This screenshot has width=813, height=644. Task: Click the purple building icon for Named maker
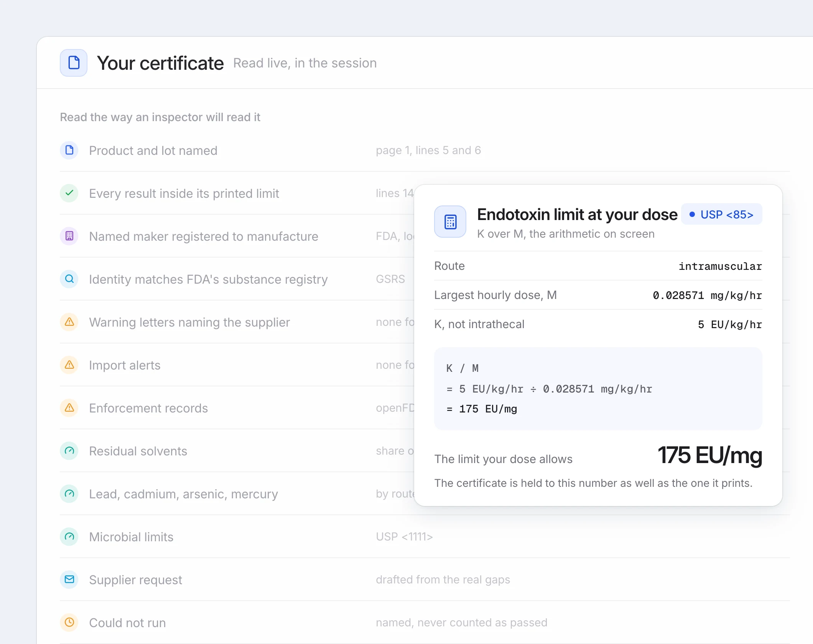[x=69, y=236]
